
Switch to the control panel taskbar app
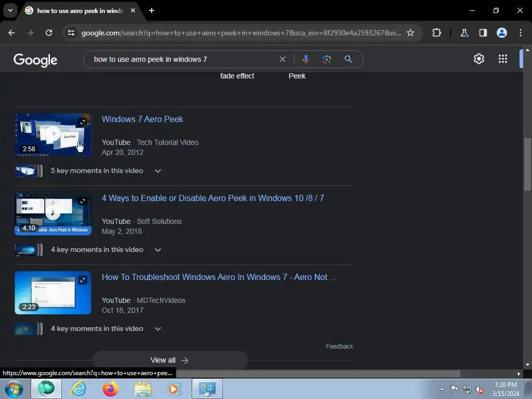pyautogui.click(x=207, y=389)
